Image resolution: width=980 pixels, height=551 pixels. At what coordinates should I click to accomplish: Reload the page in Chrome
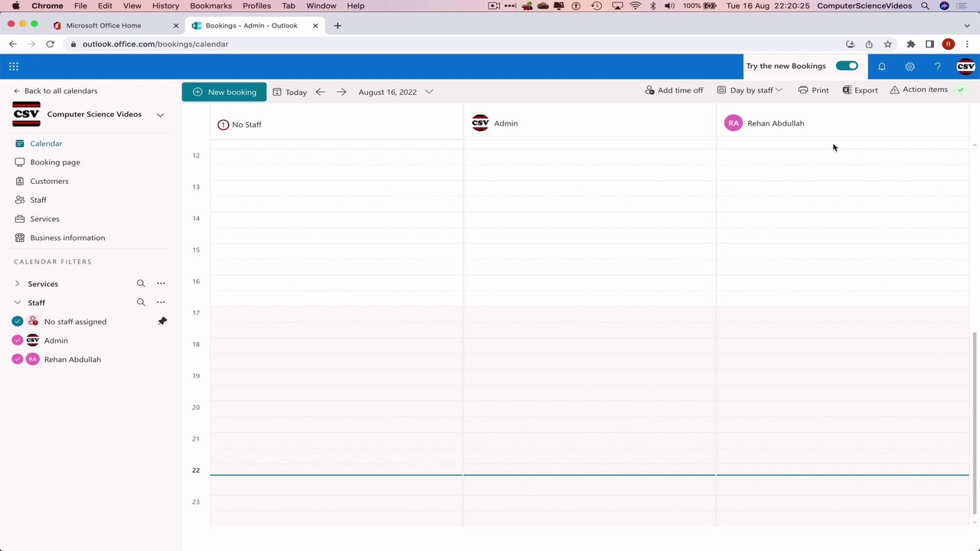click(51, 44)
